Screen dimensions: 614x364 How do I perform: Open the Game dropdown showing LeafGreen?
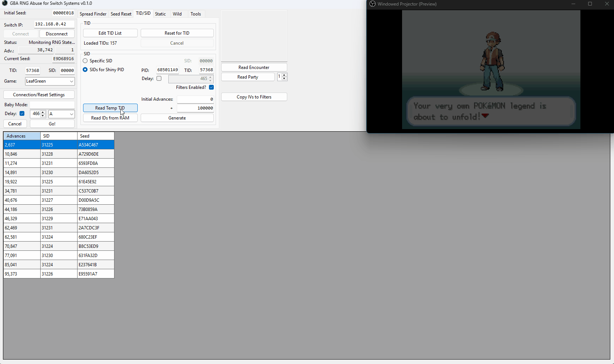50,81
